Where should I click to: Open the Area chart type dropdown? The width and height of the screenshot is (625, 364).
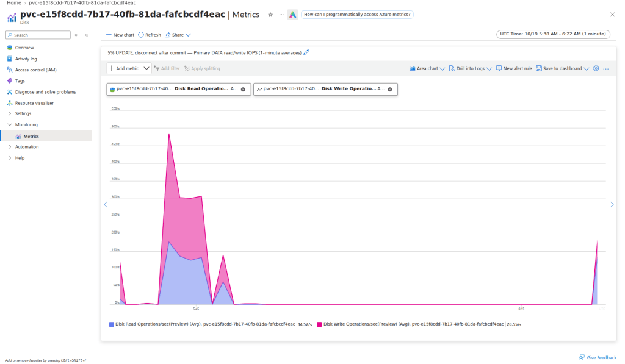(x=427, y=68)
